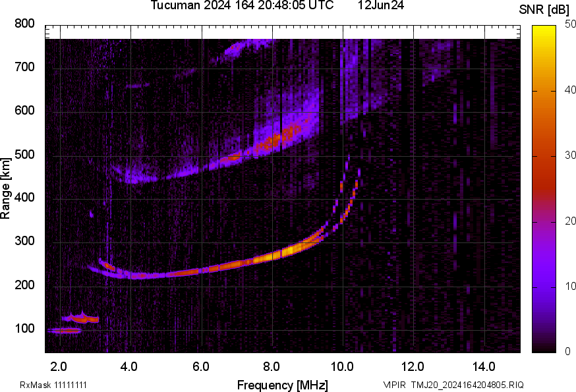Click range tick label '800'
The width and height of the screenshot is (576, 392).
[24, 24]
